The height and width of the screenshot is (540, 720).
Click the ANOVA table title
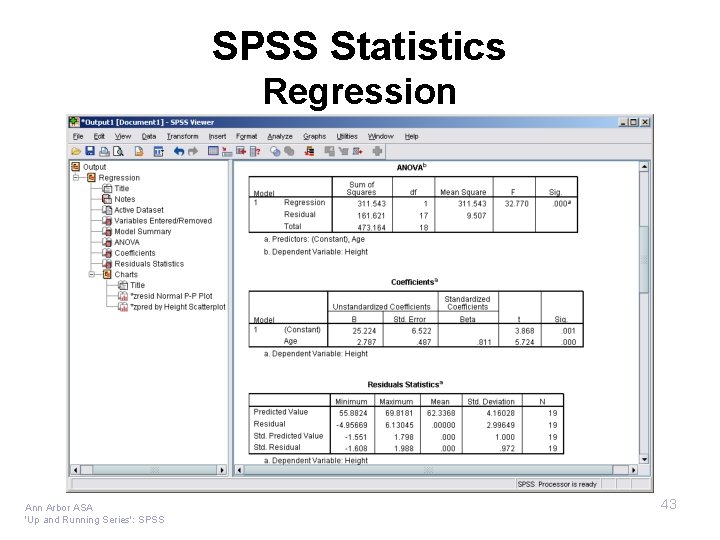[x=411, y=168]
